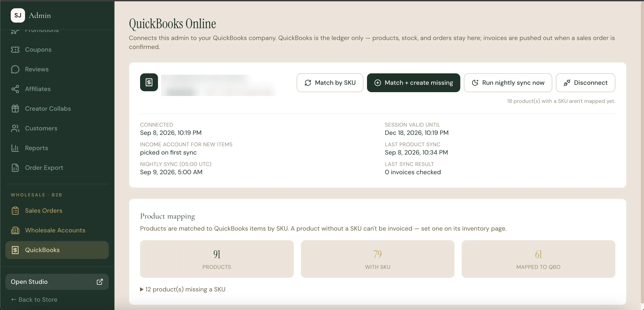Click the Reviews speech bubble icon
Viewport: 644px width, 310px height.
pyautogui.click(x=15, y=69)
